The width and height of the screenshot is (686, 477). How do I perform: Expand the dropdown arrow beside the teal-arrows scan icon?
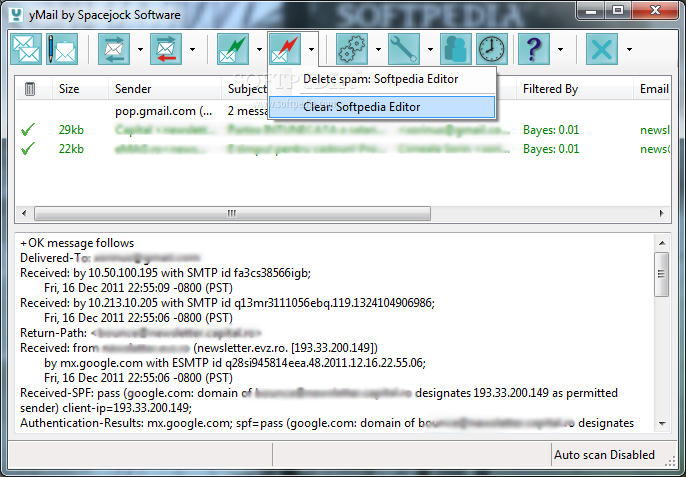(140, 49)
